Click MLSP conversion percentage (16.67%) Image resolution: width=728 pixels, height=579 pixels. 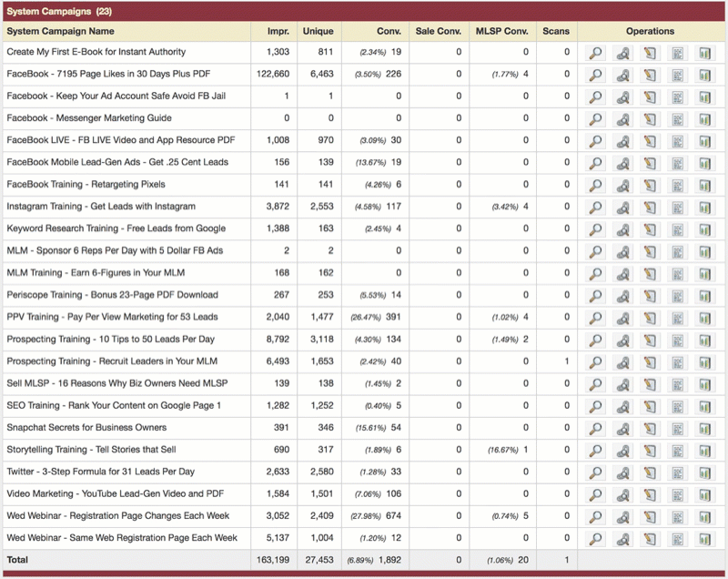tap(503, 450)
